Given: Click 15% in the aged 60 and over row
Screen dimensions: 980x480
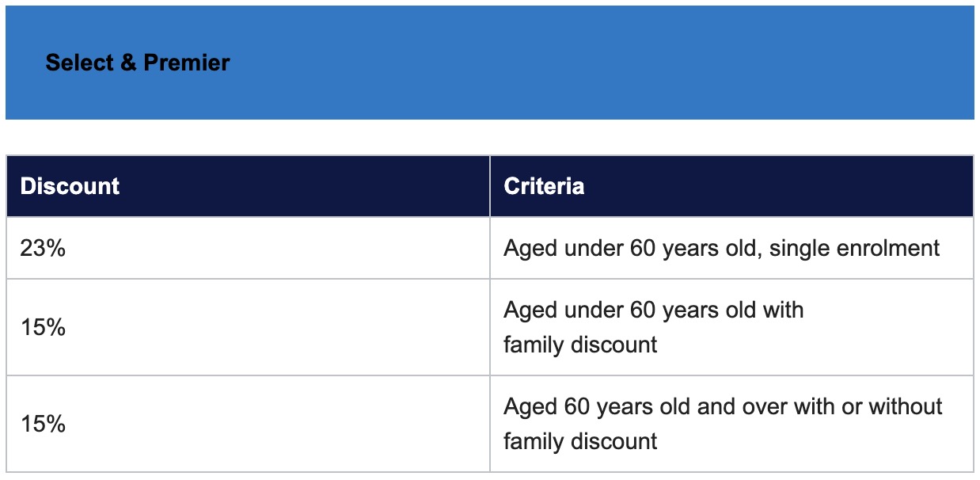Looking at the screenshot, I should coord(43,424).
